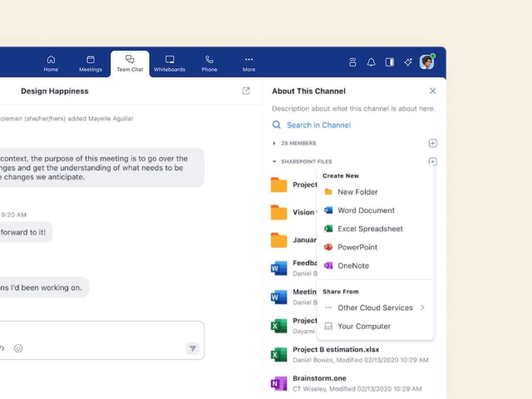Pop out Design Happiness chat window
Image resolution: width=532 pixels, height=399 pixels.
click(246, 91)
